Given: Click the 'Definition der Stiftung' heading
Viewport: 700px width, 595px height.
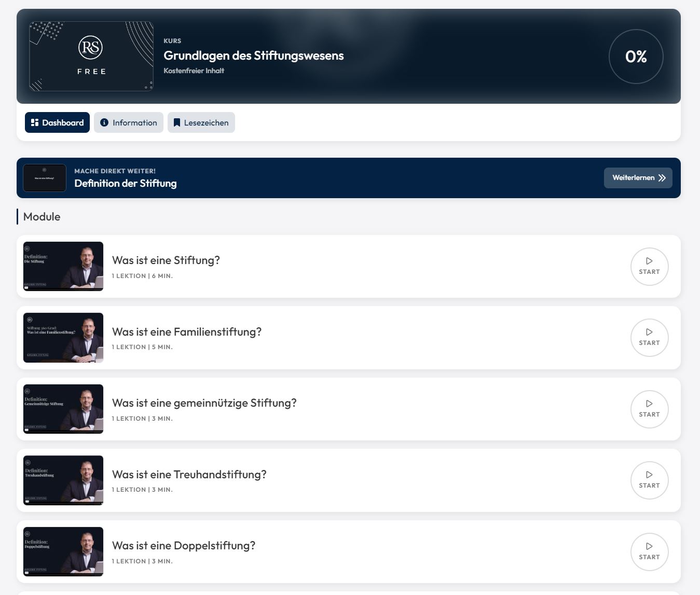Looking at the screenshot, I should click(x=126, y=183).
